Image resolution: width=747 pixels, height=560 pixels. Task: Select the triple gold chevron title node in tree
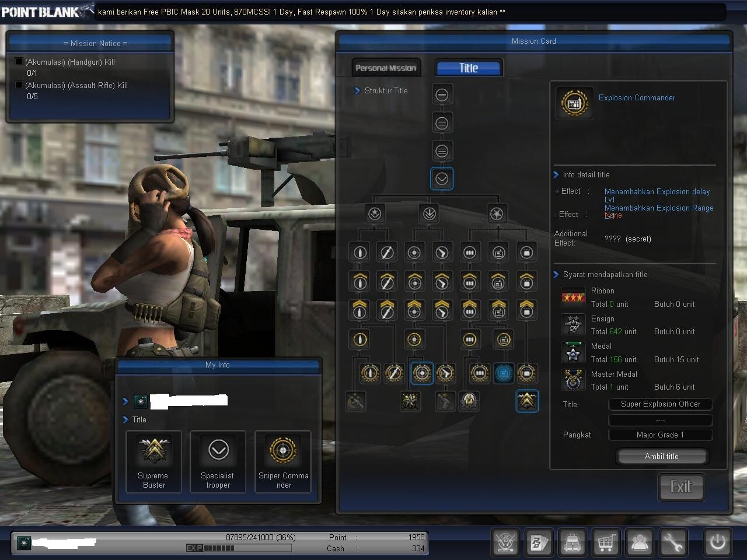click(x=527, y=401)
